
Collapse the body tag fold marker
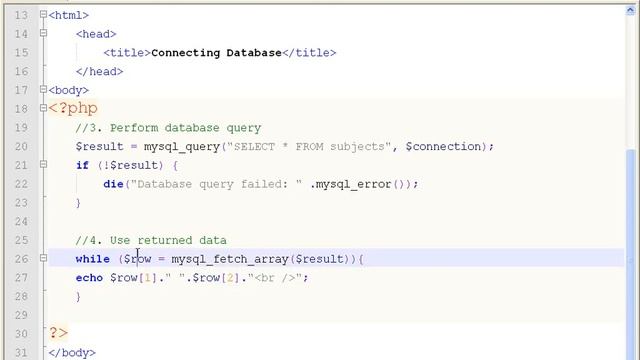43,89
